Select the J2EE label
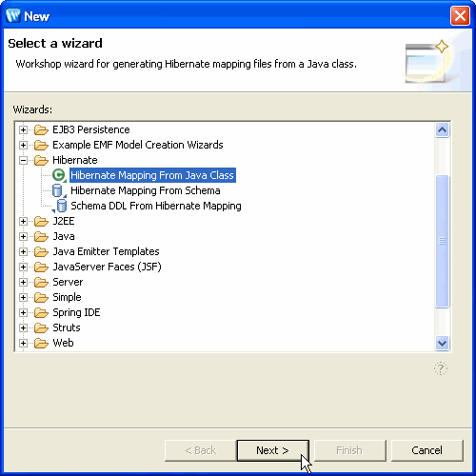The image size is (476, 476). point(64,221)
